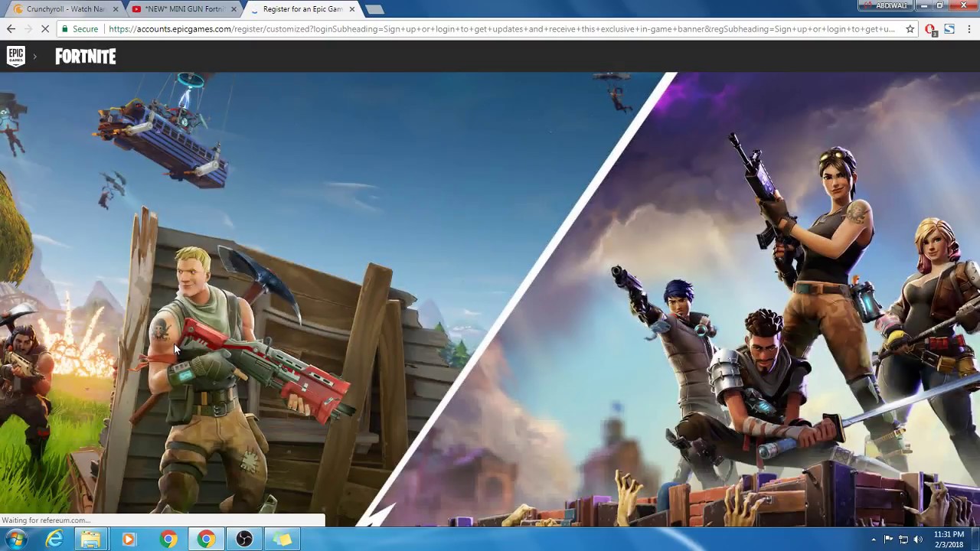Open the red Opera-style extension icon
Viewport: 980px width, 551px height.
pos(930,29)
